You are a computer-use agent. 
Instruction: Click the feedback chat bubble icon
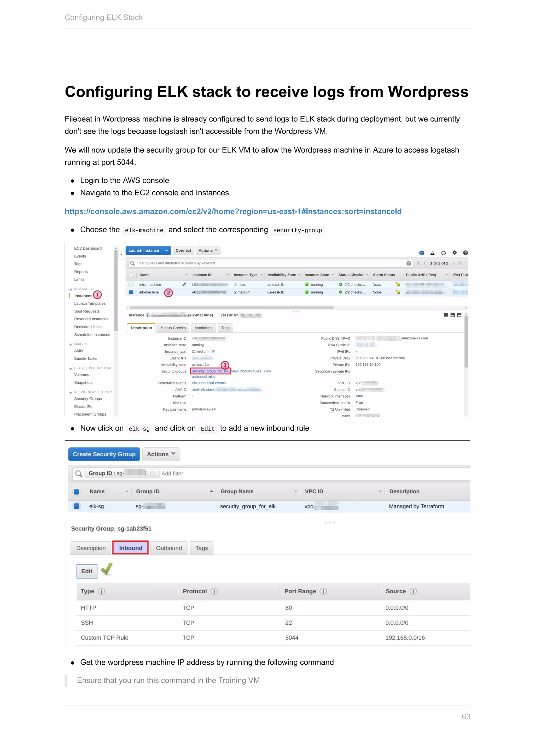421,253
